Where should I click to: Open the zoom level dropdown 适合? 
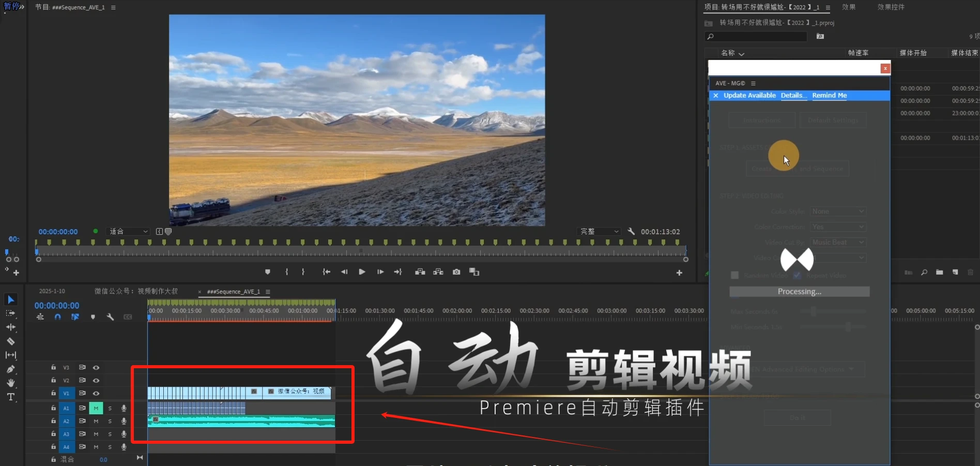pos(128,232)
